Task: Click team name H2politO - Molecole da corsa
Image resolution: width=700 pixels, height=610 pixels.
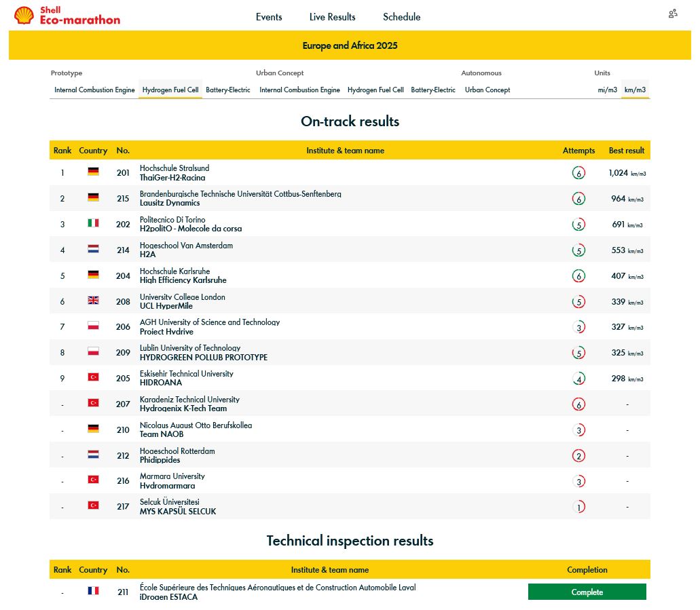Action: [191, 229]
